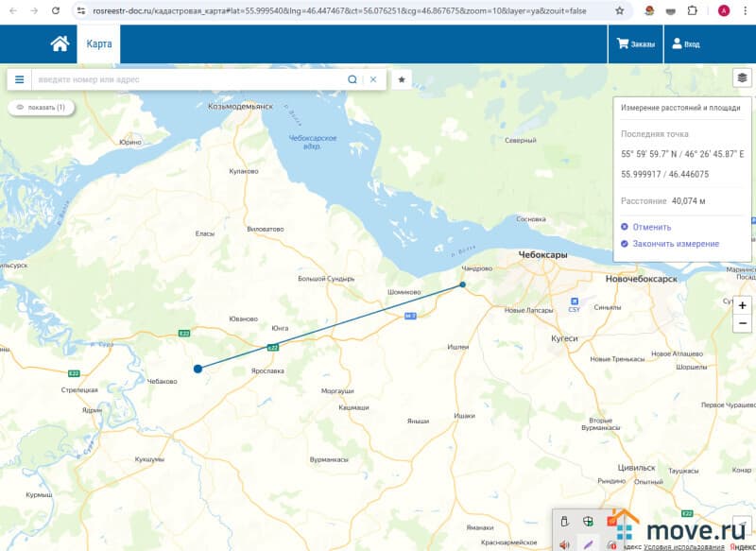The width and height of the screenshot is (756, 551).
Task: Bookmark page with browser star icon
Action: click(x=619, y=10)
